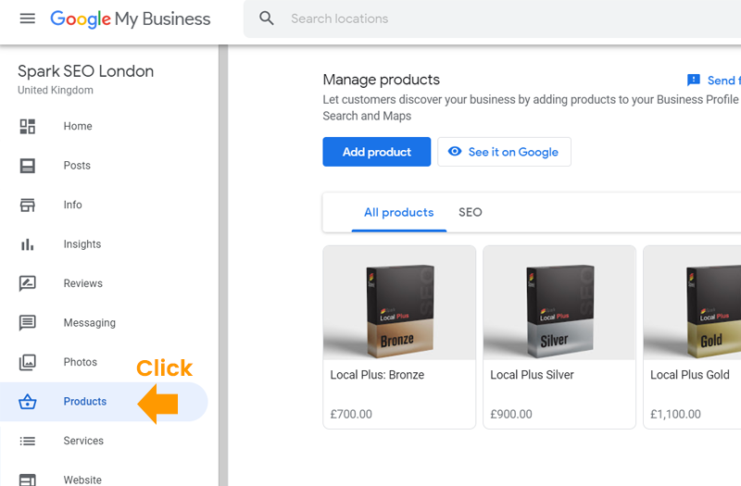
Task: Click the Reviews sidebar icon
Action: coord(27,283)
